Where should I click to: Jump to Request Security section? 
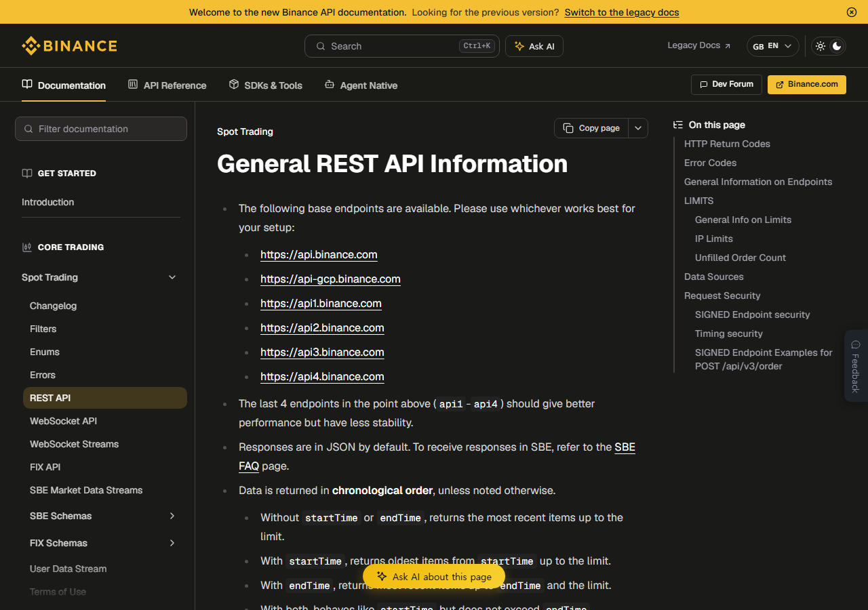point(722,296)
